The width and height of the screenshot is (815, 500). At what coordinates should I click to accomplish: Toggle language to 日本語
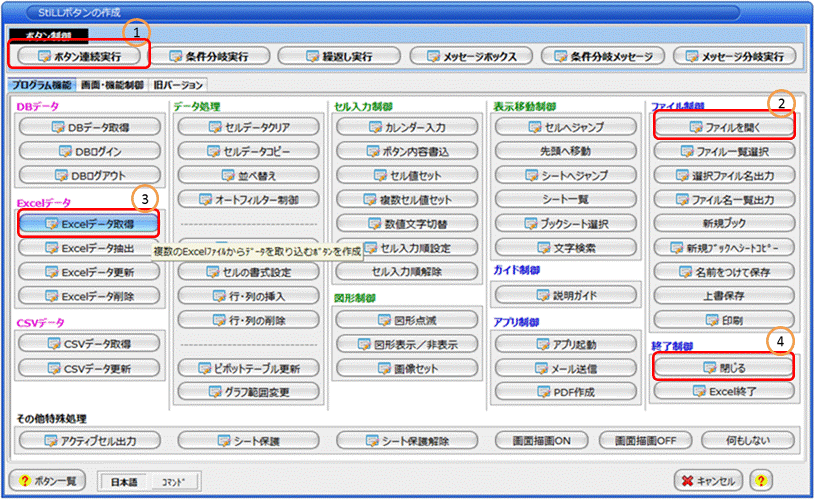124,482
